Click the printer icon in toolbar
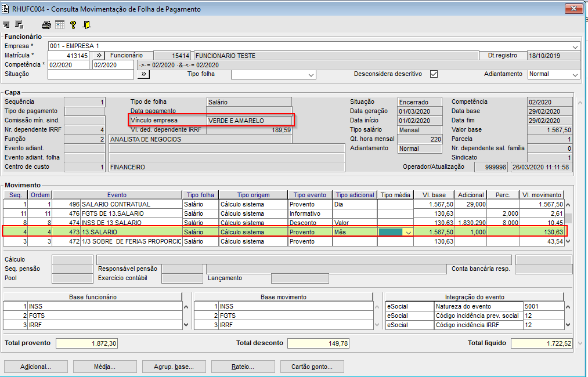The width and height of the screenshot is (588, 377). [x=46, y=25]
